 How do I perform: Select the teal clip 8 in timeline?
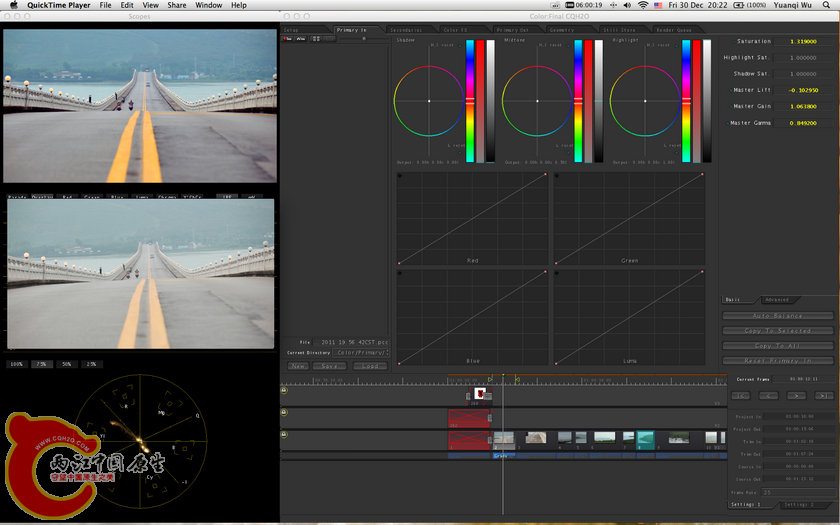coord(645,440)
